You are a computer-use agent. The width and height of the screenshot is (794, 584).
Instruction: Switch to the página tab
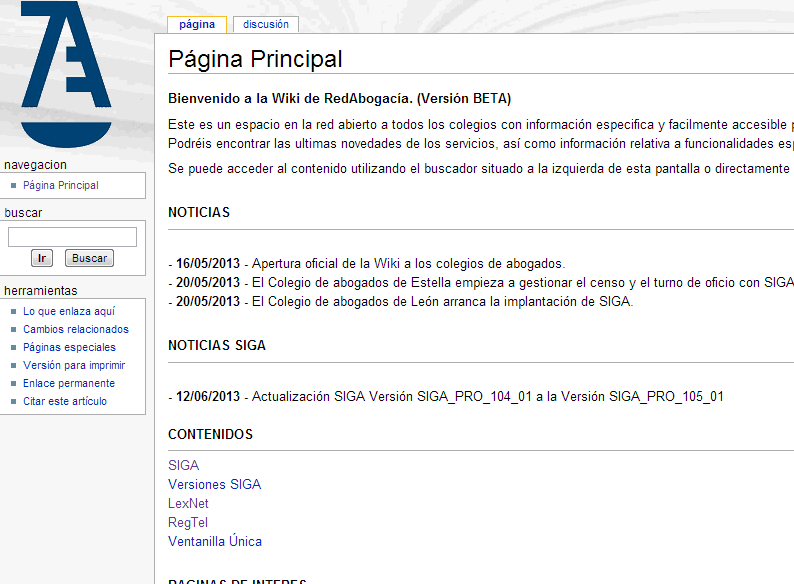click(197, 24)
